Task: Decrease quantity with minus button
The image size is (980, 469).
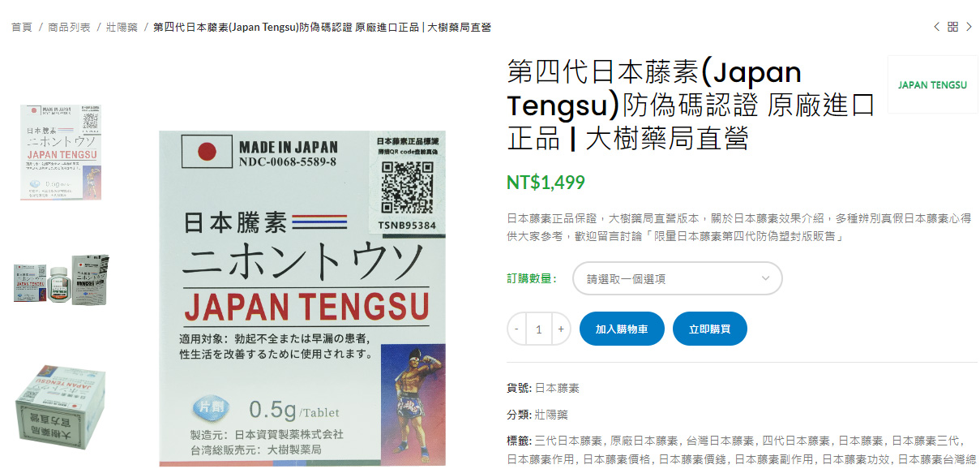Action: coord(516,329)
